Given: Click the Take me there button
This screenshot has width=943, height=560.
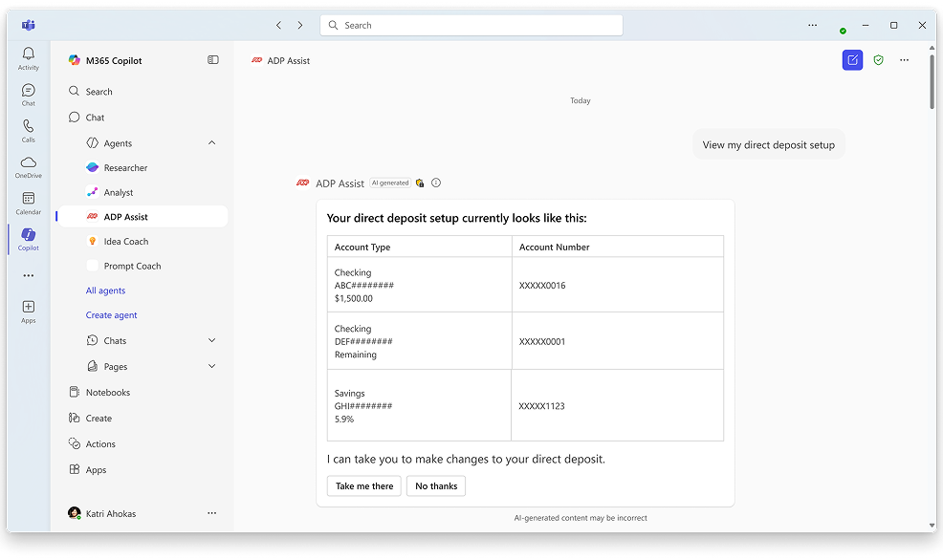Looking at the screenshot, I should [364, 486].
